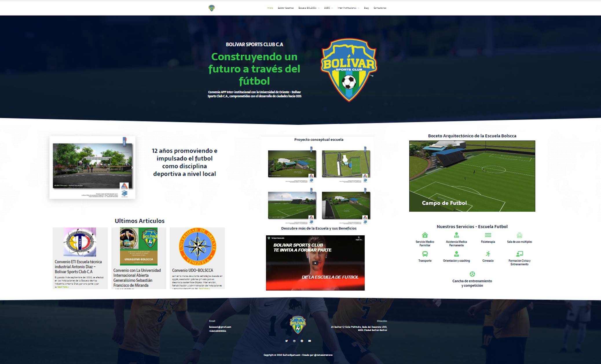
Task: Click the 12 años promoviendo text block
Action: [184, 162]
